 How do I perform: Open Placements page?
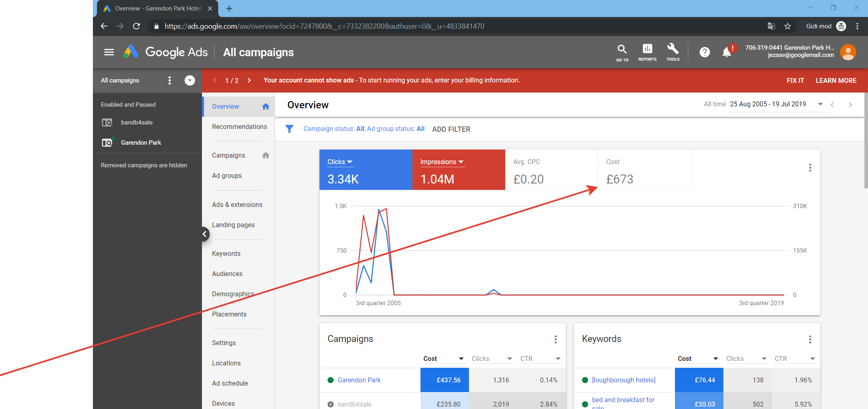229,314
